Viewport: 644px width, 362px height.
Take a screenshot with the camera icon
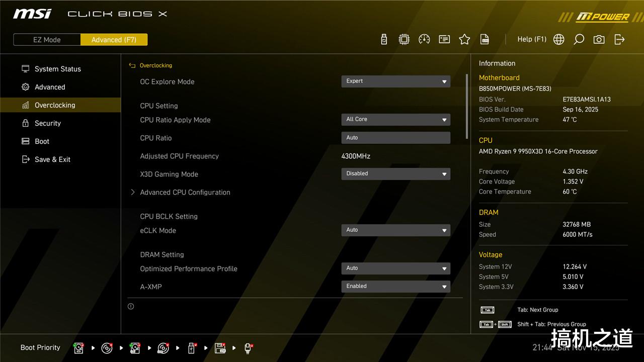click(x=599, y=39)
